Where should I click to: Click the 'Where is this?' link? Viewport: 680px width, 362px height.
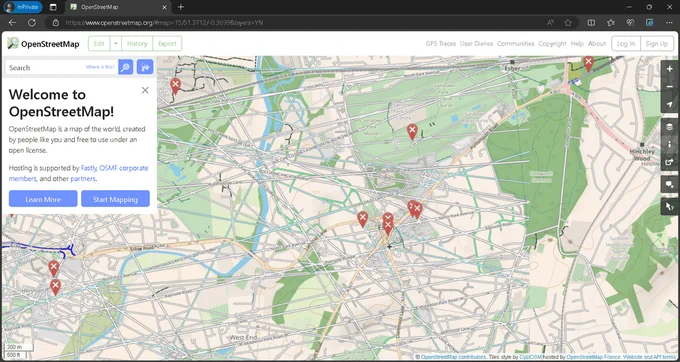click(100, 67)
